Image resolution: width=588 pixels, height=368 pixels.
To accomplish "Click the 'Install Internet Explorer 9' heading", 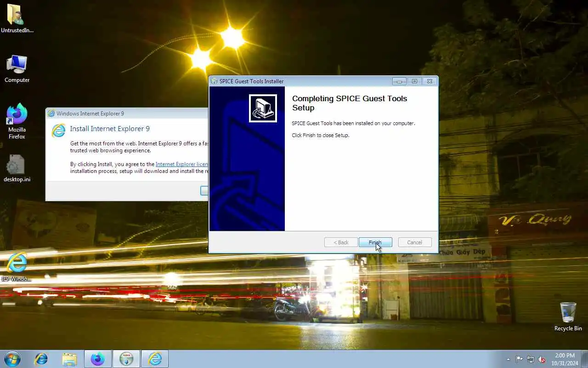I will [x=110, y=129].
